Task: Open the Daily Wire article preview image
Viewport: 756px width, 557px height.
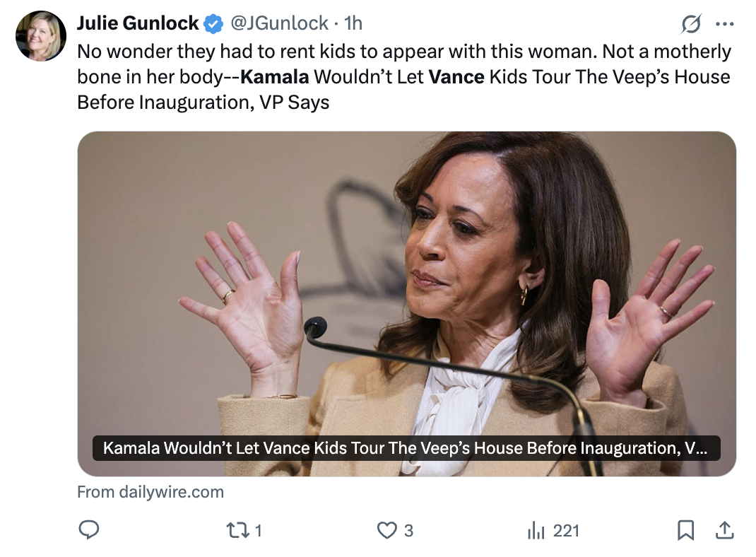Action: pos(406,283)
